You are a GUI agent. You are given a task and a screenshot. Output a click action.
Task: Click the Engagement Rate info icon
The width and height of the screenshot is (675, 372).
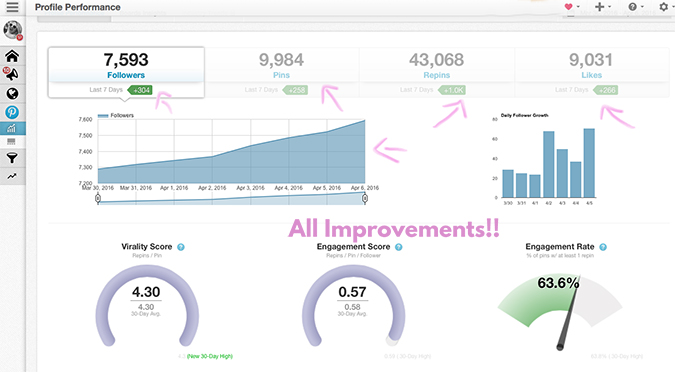click(x=603, y=247)
